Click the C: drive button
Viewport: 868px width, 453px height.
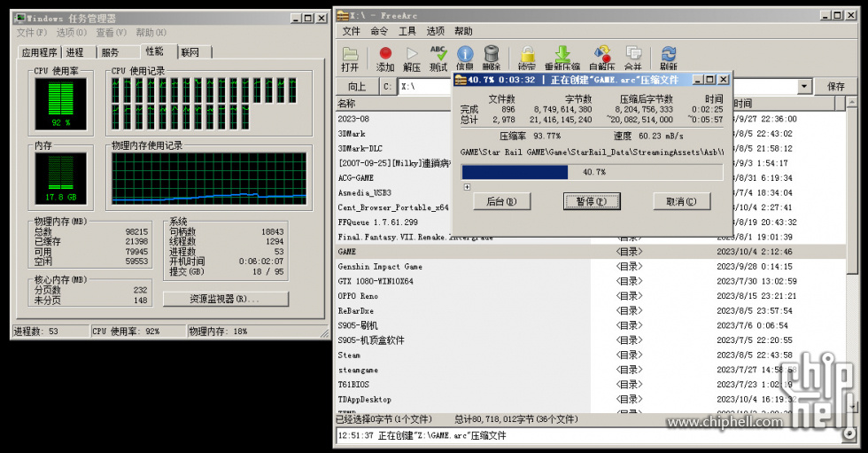pos(388,86)
